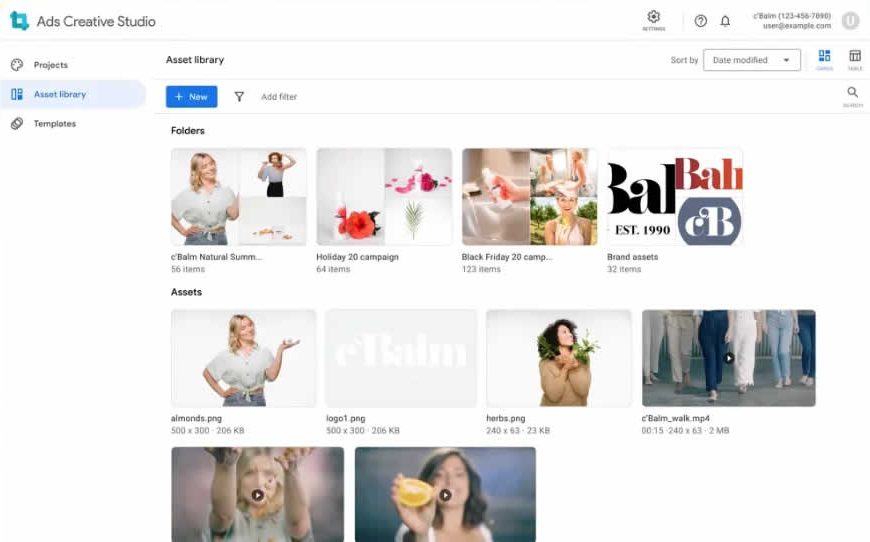Click the almonds.png file name
Image resolution: width=870 pixels, height=542 pixels.
(196, 418)
